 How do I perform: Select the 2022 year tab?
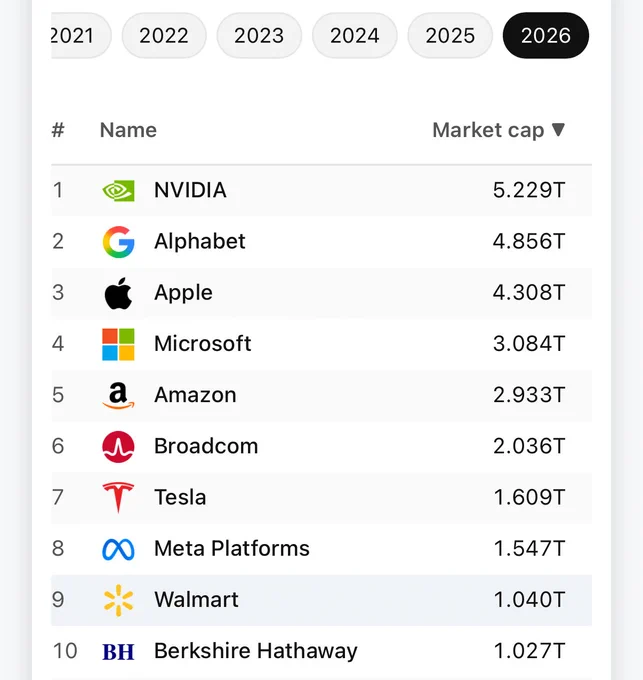164,36
